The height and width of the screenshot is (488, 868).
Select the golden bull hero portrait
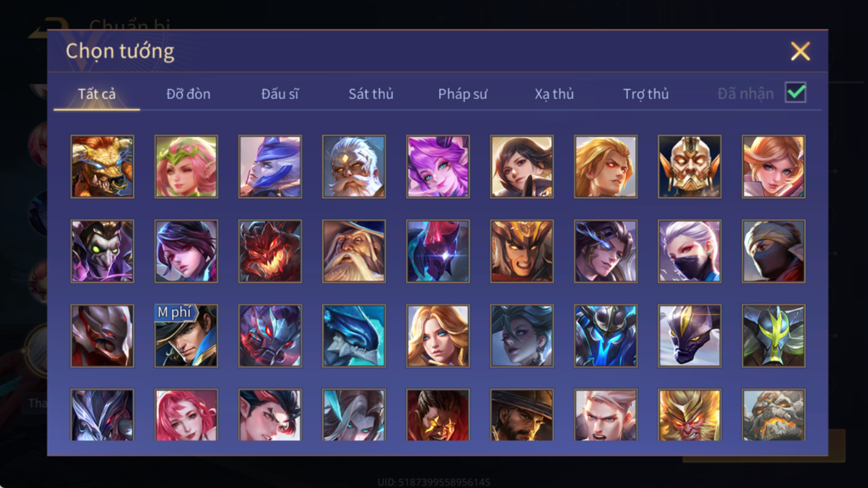[x=102, y=167]
